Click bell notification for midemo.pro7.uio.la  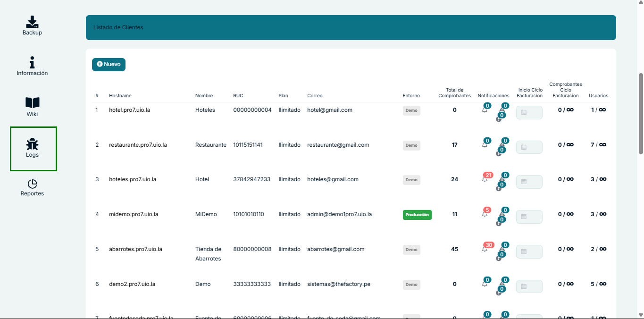(x=485, y=214)
